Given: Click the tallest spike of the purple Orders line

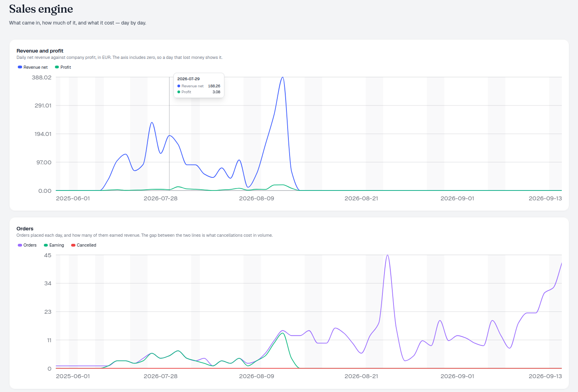Looking at the screenshot, I should click(x=387, y=255).
